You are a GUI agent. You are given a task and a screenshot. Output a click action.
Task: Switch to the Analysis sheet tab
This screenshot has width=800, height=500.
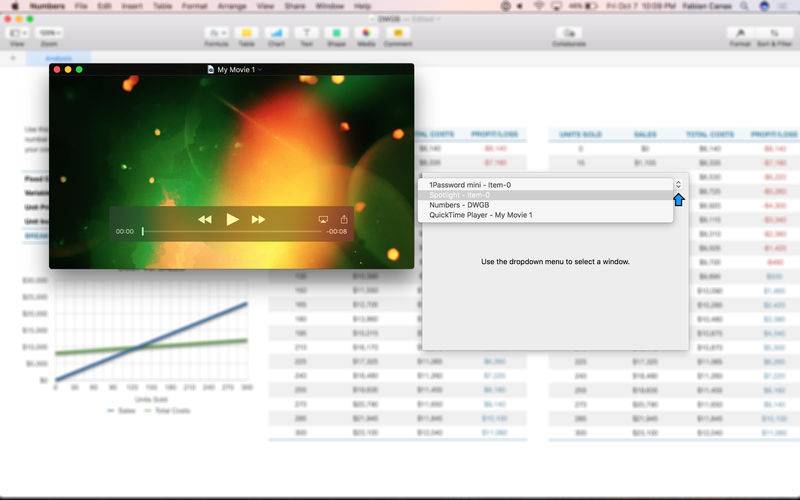[59, 58]
